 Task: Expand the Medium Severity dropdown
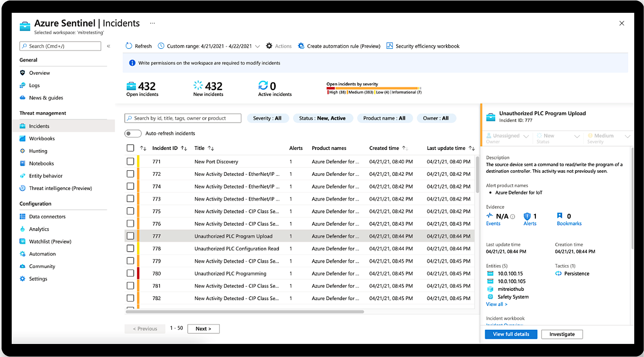[x=628, y=136]
